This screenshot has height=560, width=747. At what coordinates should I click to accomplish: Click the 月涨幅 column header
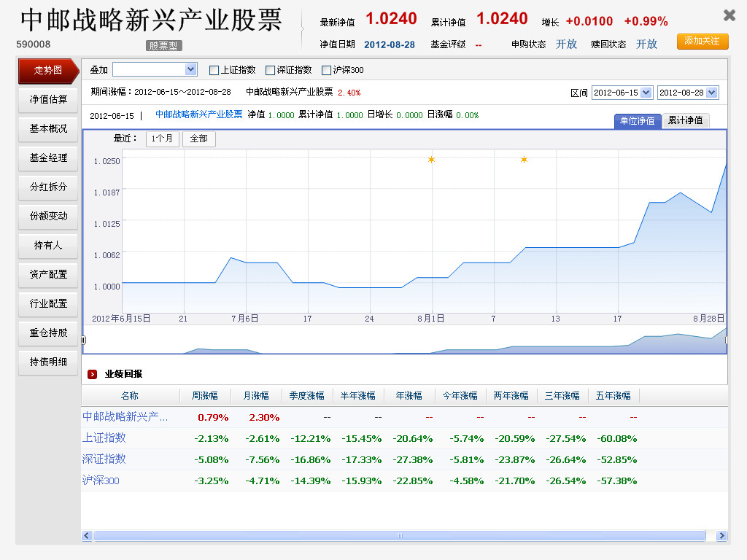256,396
